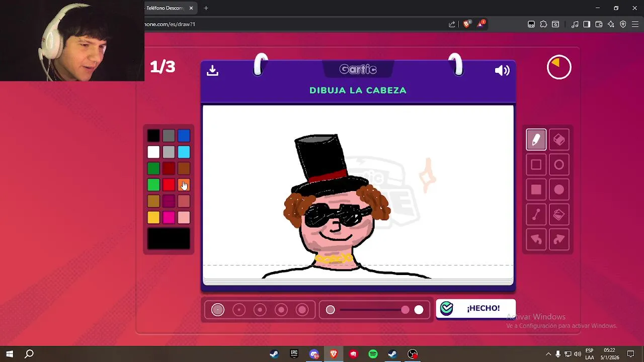This screenshot has width=644, height=362.
Task: Open OBS Studio from the taskbar
Action: point(413,354)
